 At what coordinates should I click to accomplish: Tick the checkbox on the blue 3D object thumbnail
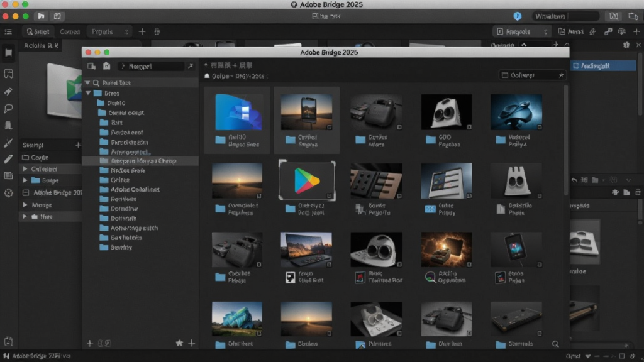[x=539, y=128]
